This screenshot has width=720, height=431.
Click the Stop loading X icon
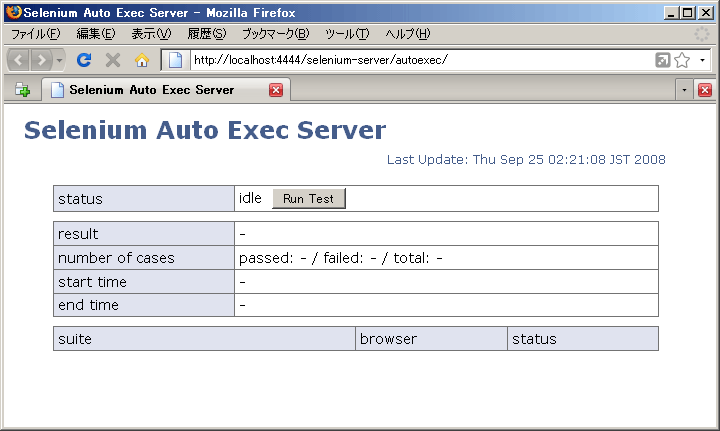113,60
